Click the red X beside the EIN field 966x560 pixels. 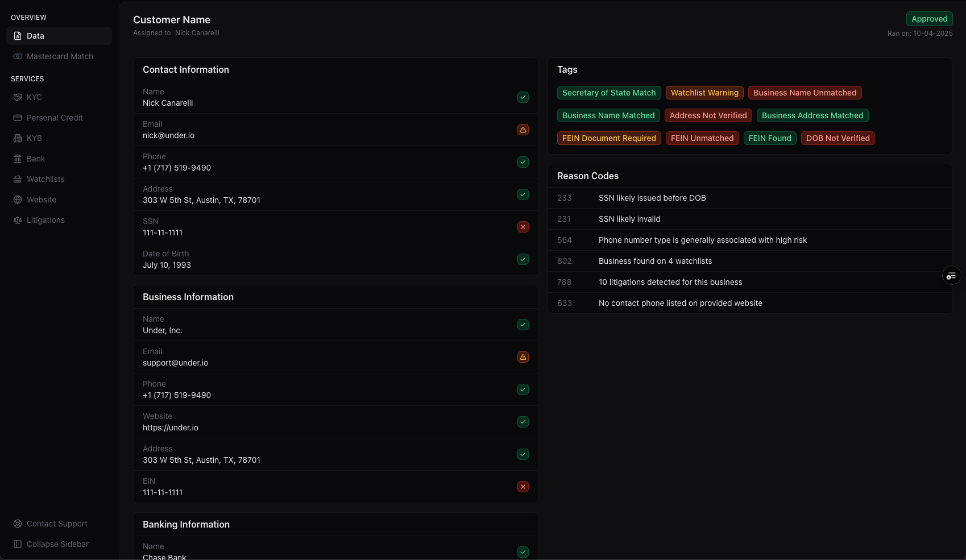pos(523,487)
